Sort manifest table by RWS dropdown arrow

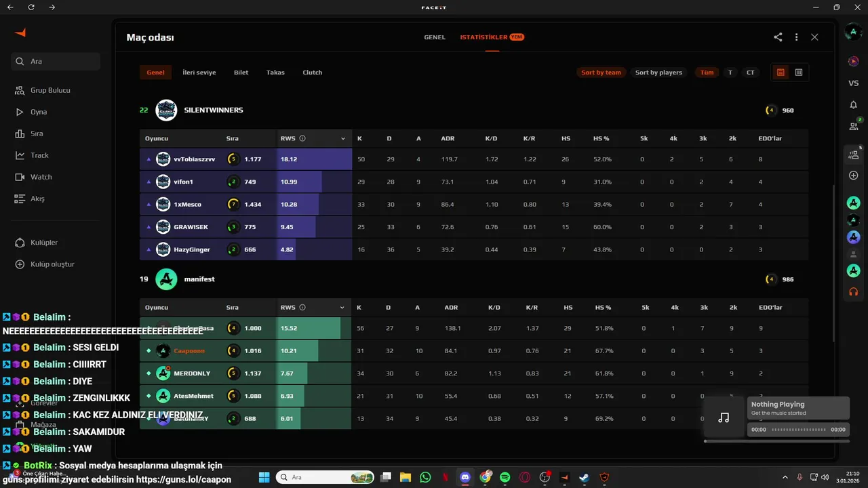[343, 307]
